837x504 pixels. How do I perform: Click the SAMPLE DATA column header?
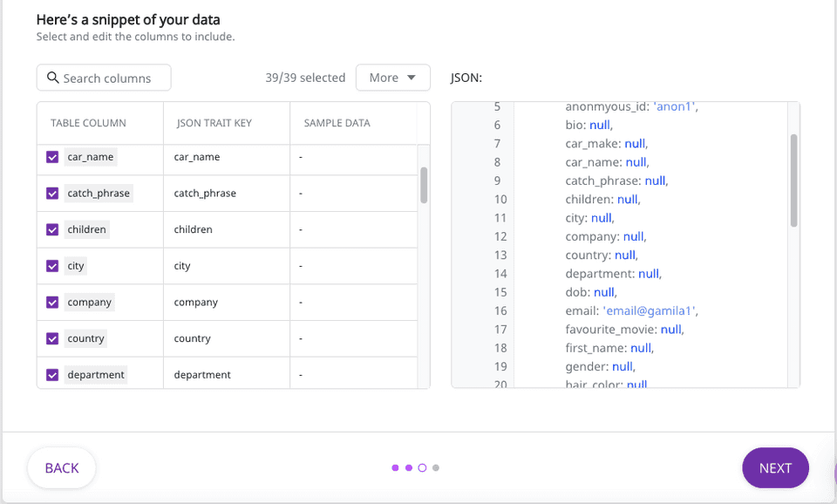coord(337,123)
